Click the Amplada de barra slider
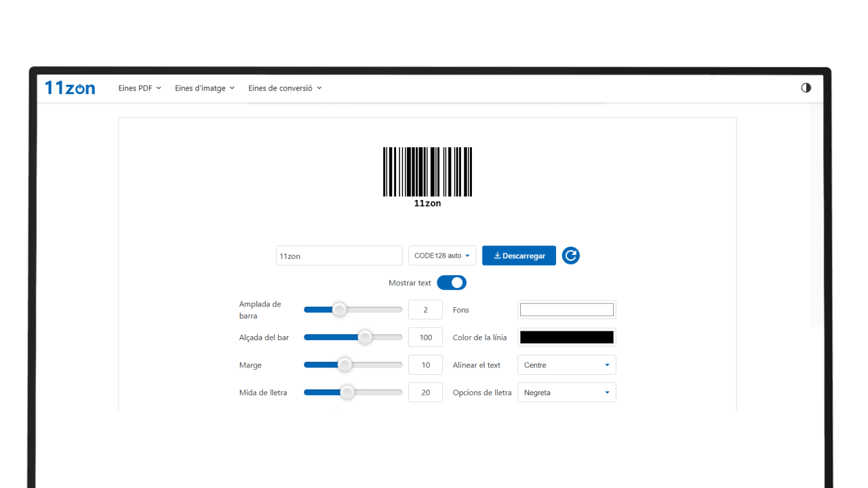Image resolution: width=868 pixels, height=488 pixels. click(353, 310)
